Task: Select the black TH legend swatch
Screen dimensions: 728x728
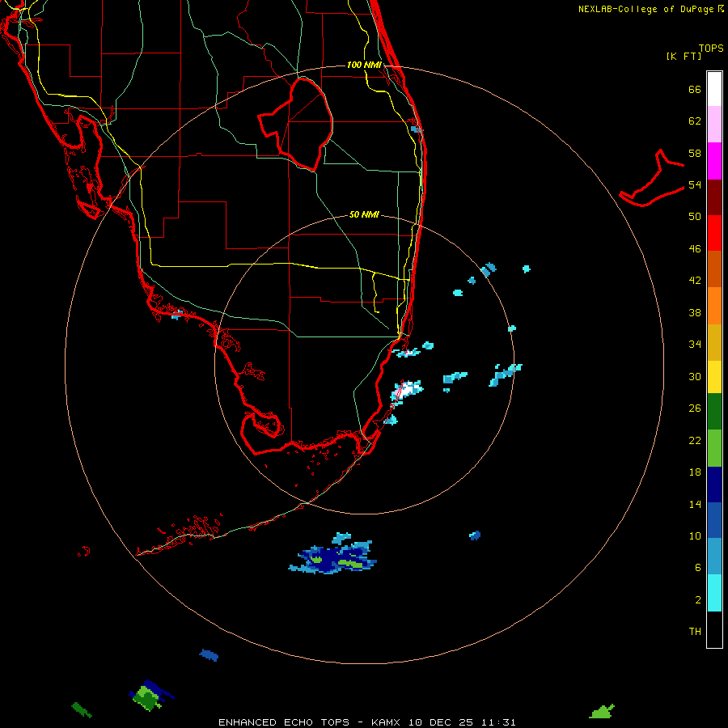Action: pyautogui.click(x=714, y=629)
